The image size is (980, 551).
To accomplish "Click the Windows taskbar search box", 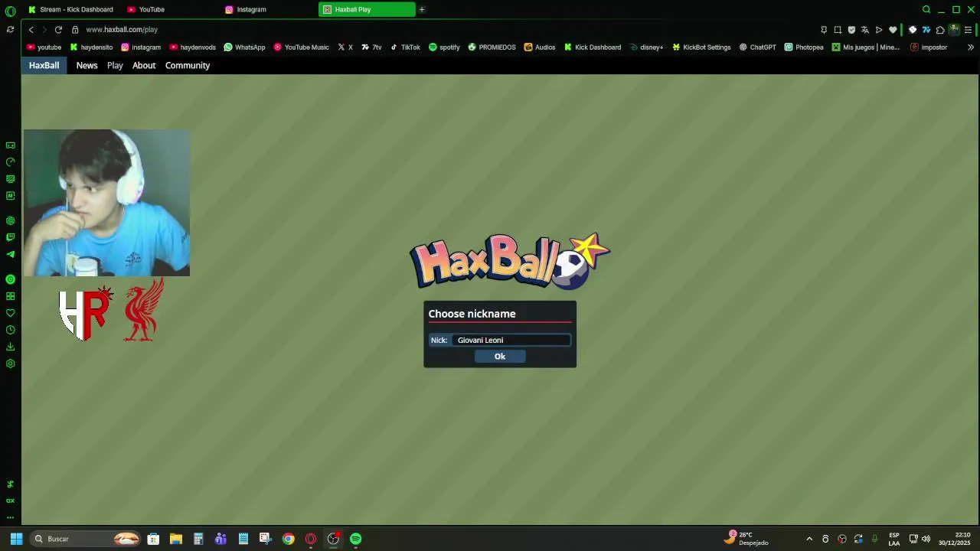I will point(87,539).
